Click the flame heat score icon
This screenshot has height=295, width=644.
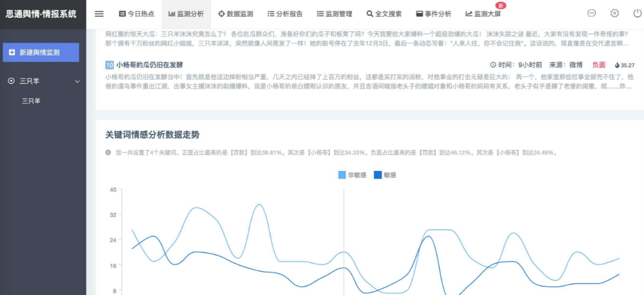tap(617, 65)
